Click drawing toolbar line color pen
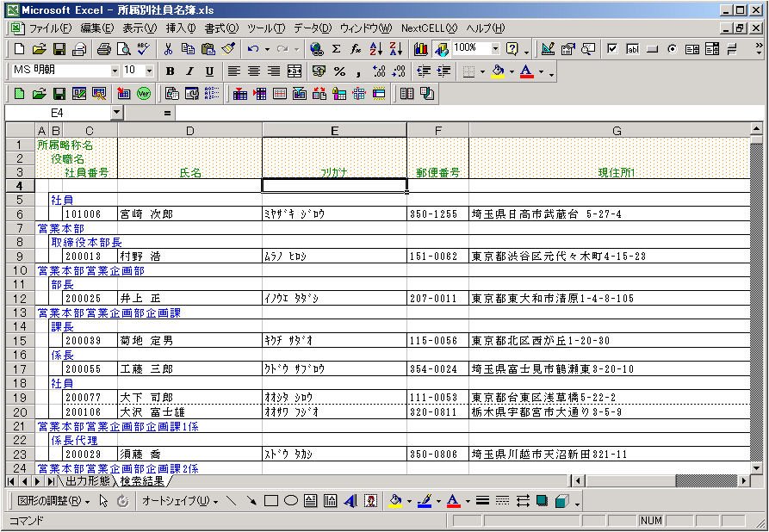The height and width of the screenshot is (532, 769). tap(425, 501)
